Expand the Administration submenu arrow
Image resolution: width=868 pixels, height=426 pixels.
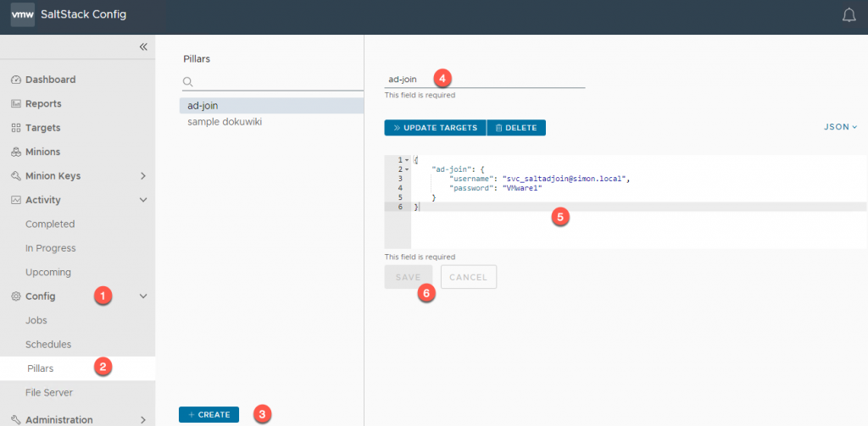[142, 420]
